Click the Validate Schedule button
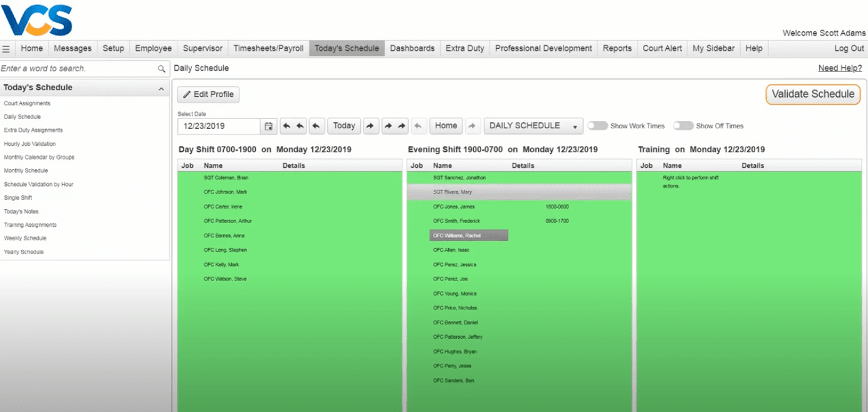 pyautogui.click(x=812, y=94)
